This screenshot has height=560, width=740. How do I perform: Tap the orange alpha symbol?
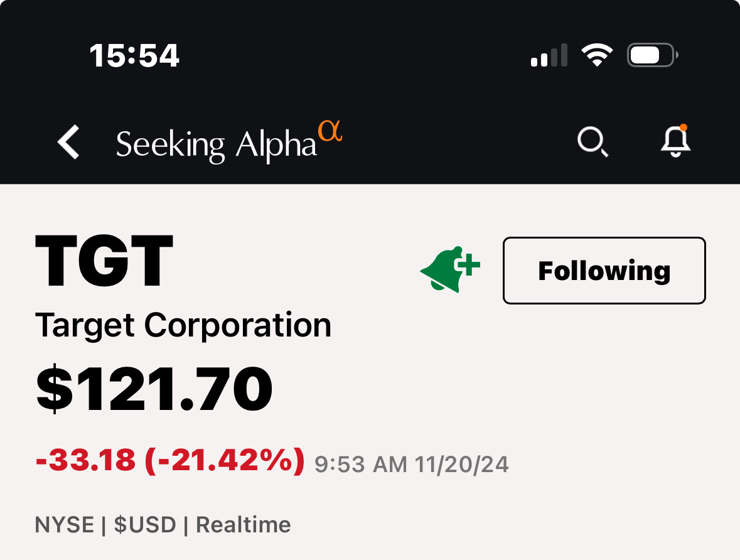coord(330,131)
